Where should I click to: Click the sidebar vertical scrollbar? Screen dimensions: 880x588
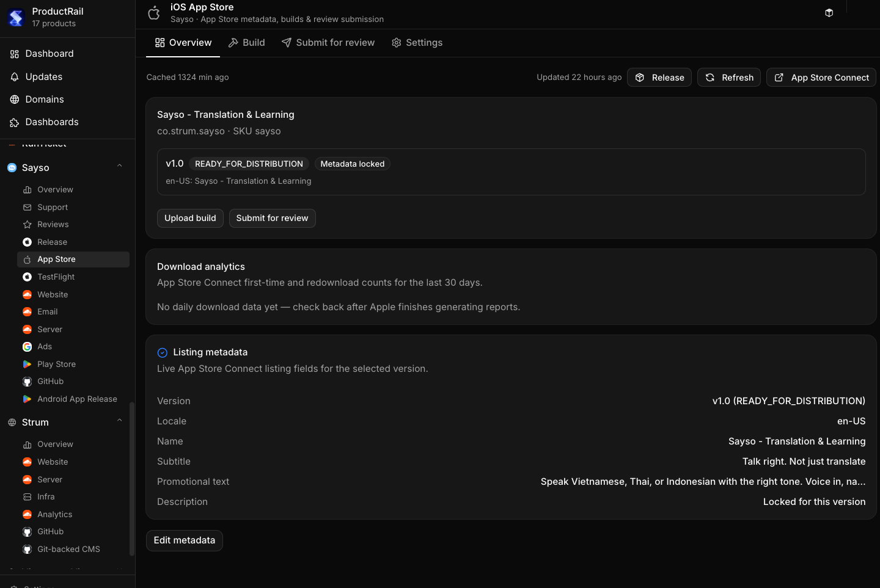click(x=131, y=479)
